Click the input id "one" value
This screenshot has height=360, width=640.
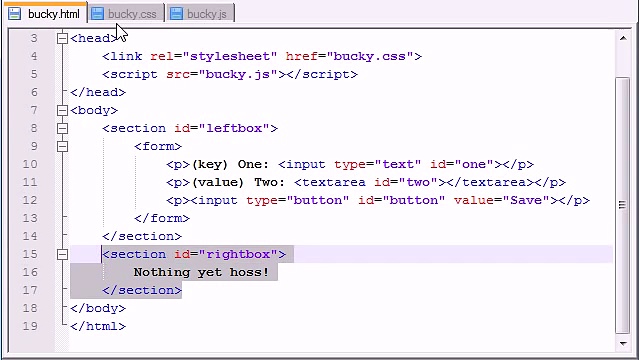(x=474, y=164)
